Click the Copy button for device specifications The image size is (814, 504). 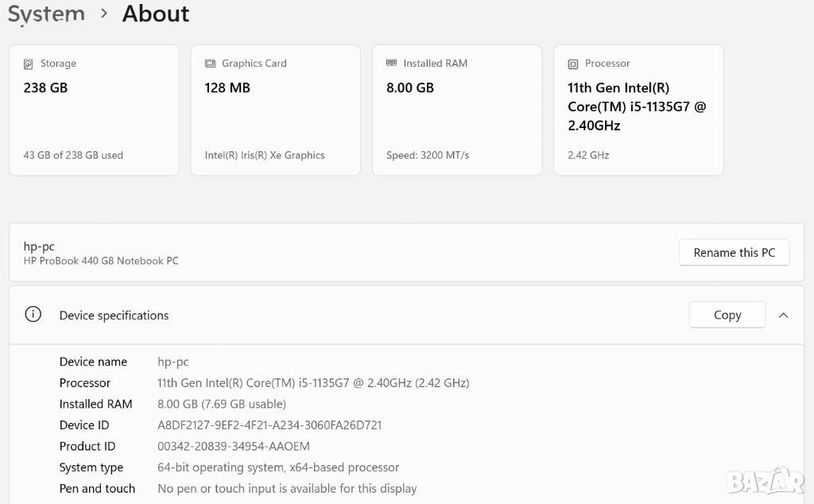click(x=727, y=315)
